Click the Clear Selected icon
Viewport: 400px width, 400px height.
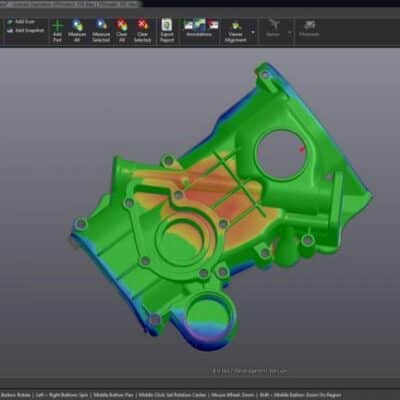[142, 25]
